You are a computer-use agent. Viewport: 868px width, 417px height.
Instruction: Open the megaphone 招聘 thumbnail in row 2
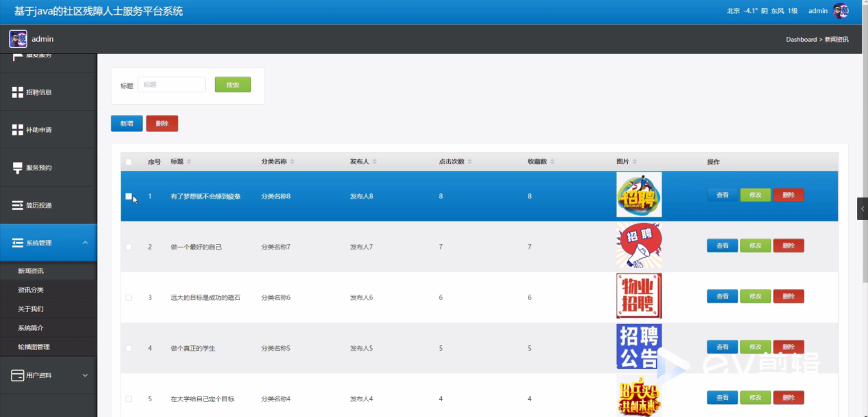(639, 245)
